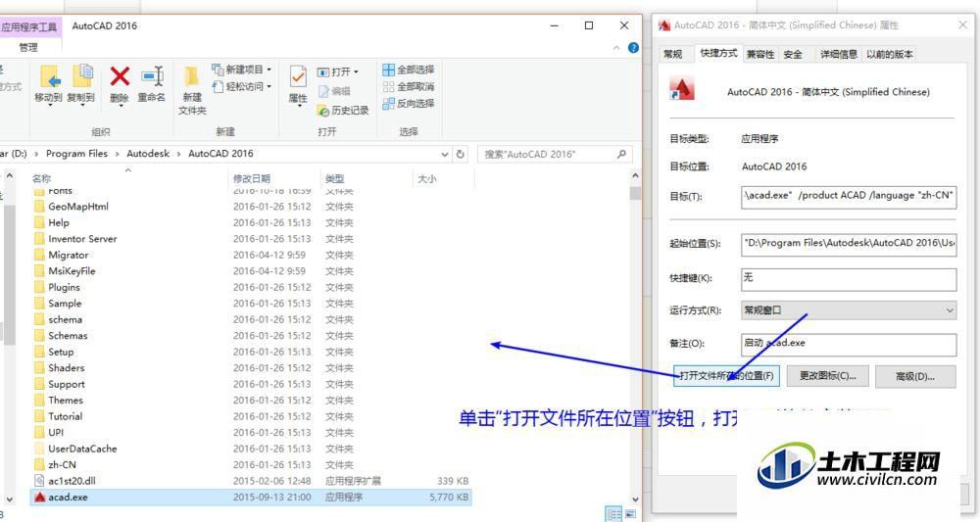This screenshot has height=522, width=980.
Task: Click the blue help question mark icon
Action: point(633,47)
